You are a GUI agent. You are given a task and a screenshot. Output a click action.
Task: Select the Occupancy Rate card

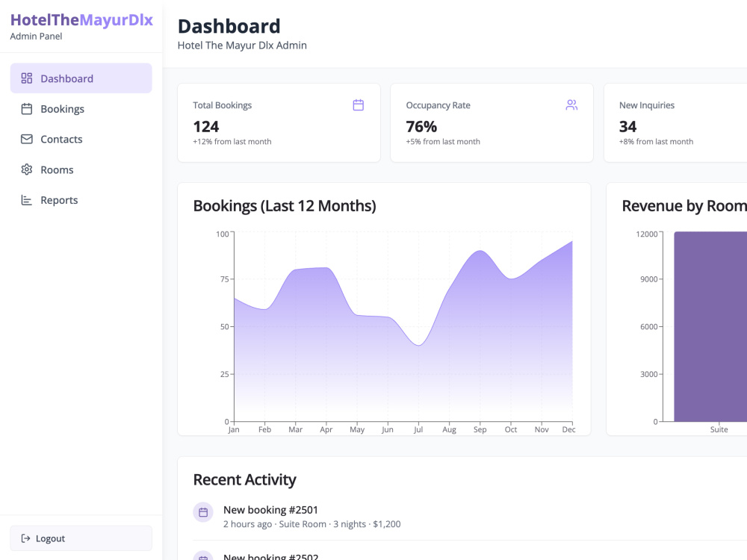[492, 123]
